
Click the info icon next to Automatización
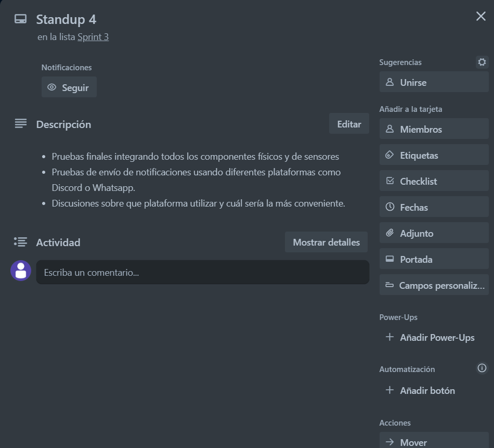point(482,368)
